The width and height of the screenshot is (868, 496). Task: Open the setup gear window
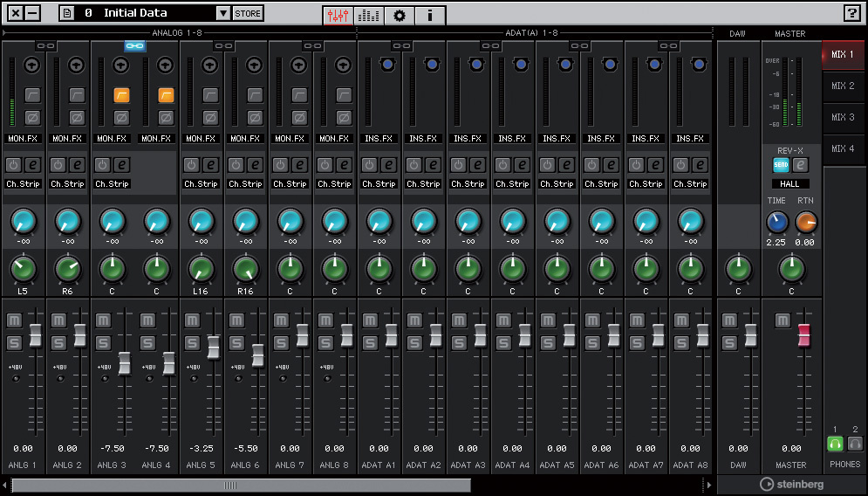pos(400,15)
